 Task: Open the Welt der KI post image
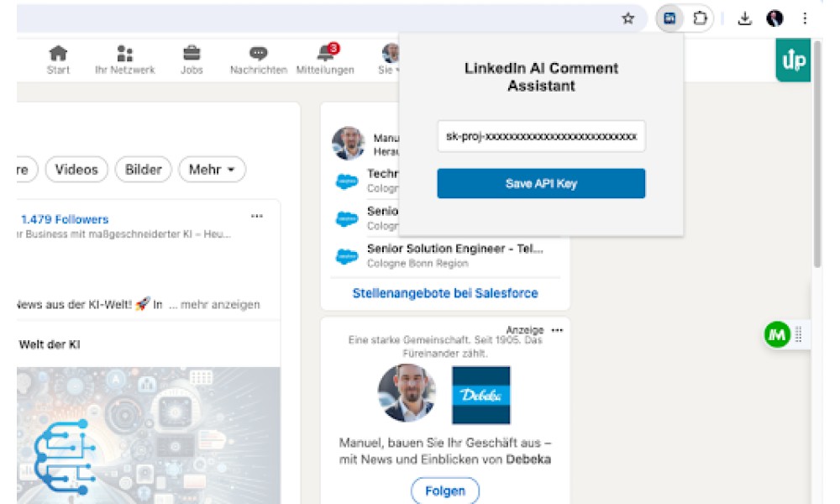click(x=149, y=435)
